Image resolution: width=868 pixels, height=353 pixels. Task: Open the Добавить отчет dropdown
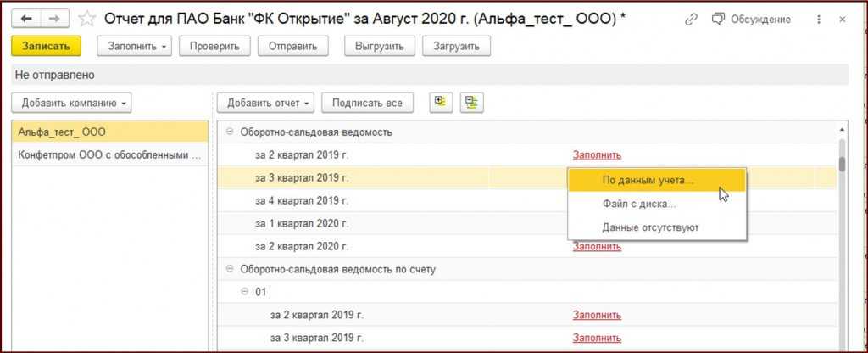coord(265,103)
